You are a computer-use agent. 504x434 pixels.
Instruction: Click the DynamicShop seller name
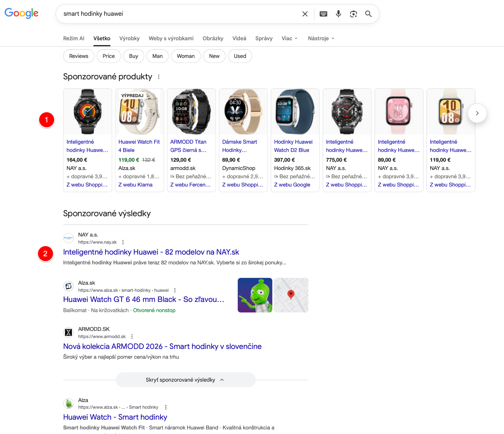pos(239,168)
